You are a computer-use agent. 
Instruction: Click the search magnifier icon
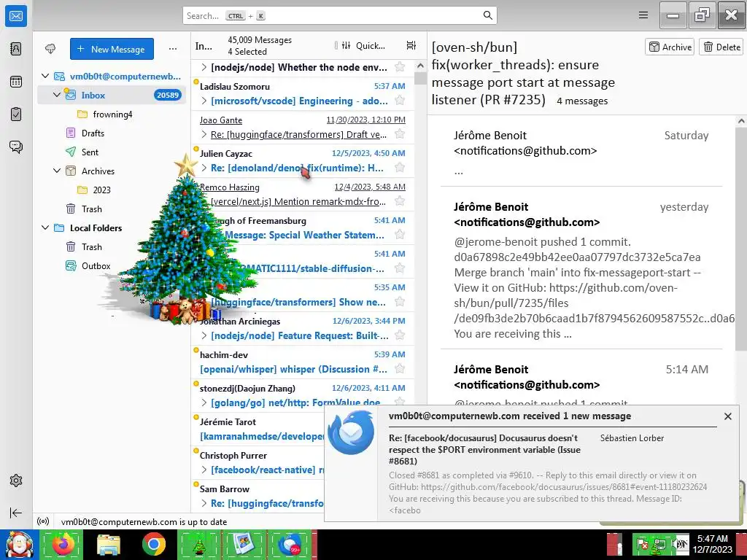487,15
